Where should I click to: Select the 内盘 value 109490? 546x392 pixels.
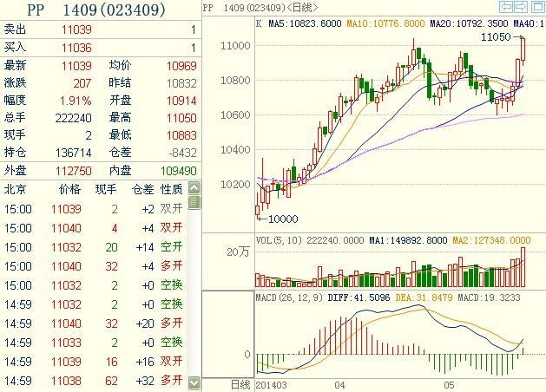[179, 171]
